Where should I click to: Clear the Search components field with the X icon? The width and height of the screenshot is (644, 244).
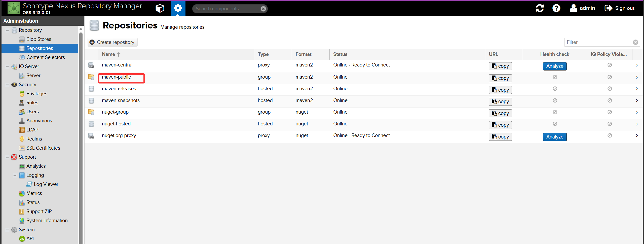point(263,9)
